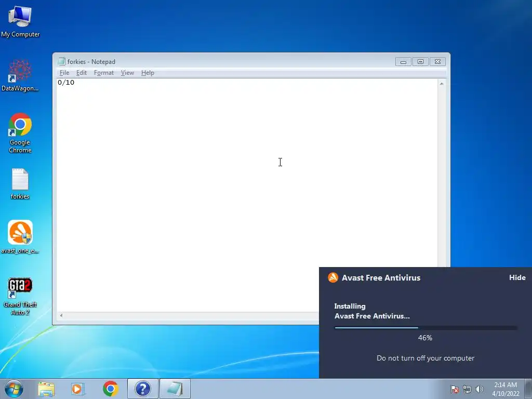532x399 pixels.
Task: Open the View menu in Notepad
Action: tap(128, 73)
